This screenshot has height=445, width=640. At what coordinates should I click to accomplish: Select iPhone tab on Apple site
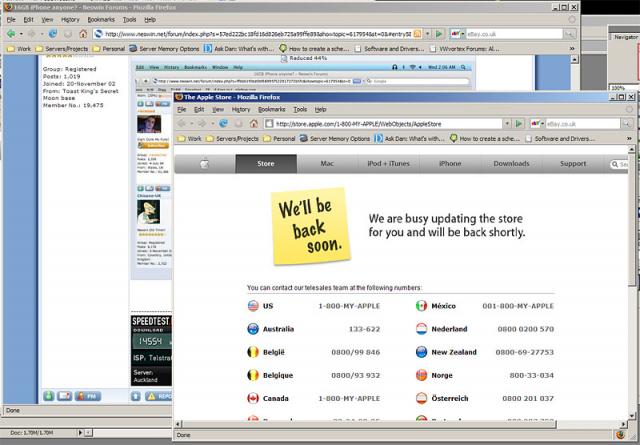450,164
